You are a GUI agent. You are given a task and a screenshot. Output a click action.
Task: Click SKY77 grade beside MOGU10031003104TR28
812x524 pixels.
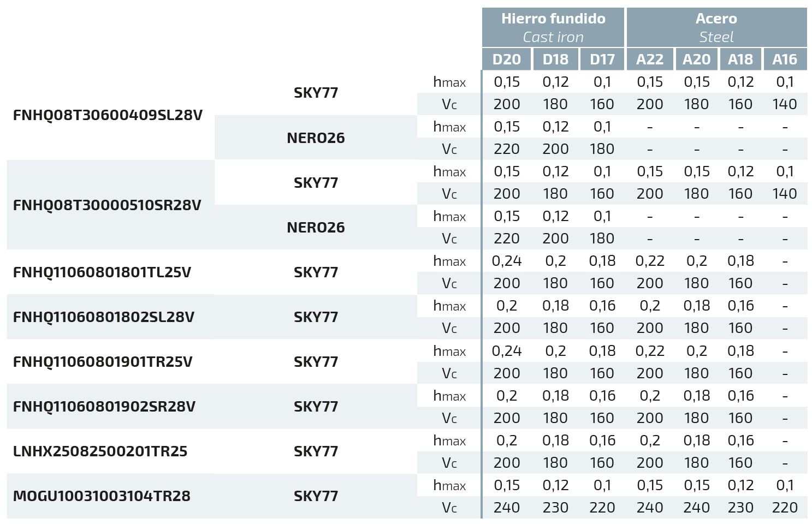point(316,496)
